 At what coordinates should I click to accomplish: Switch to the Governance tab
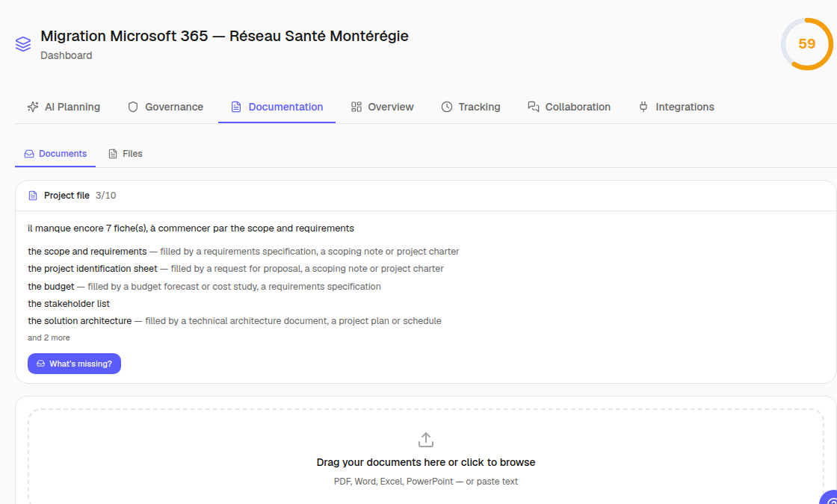click(x=165, y=107)
